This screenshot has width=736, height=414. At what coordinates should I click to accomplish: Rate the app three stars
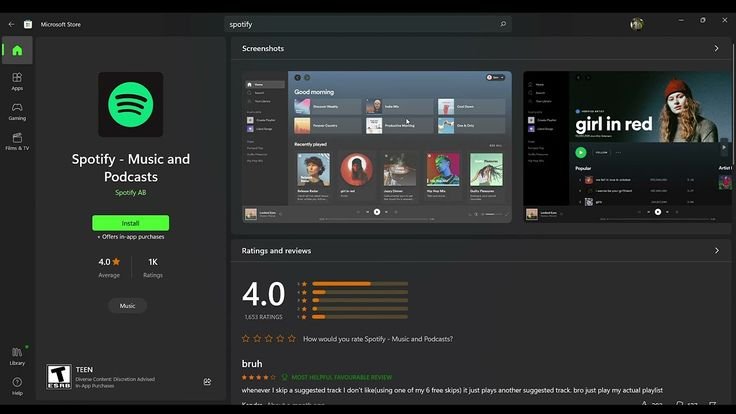tap(268, 338)
